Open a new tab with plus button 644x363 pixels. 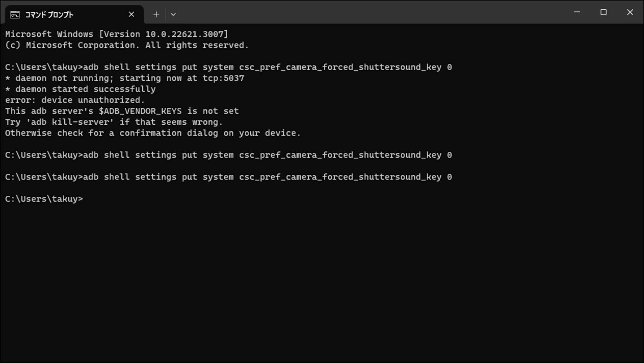point(156,14)
